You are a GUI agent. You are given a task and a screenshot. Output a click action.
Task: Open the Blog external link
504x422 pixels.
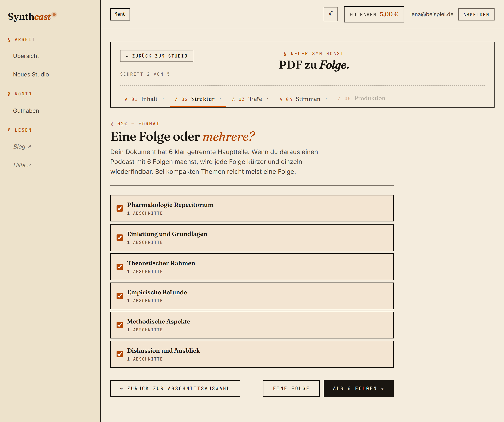click(22, 147)
